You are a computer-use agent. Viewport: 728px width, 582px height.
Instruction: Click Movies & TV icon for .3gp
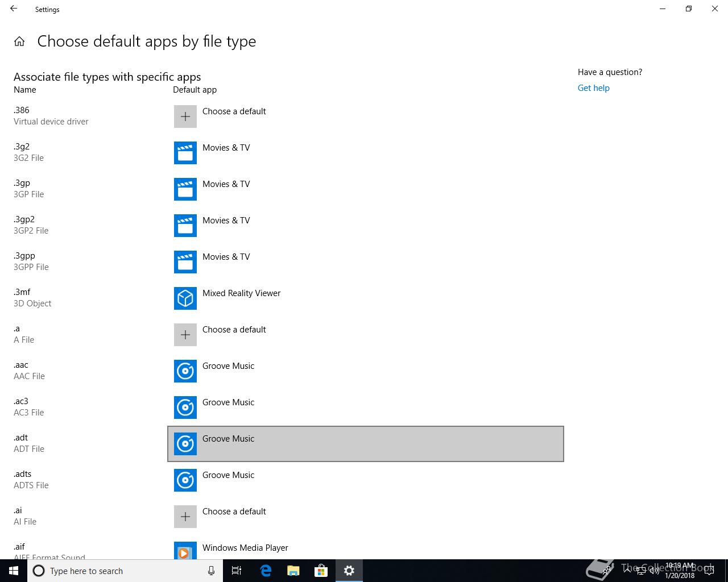[185, 189]
